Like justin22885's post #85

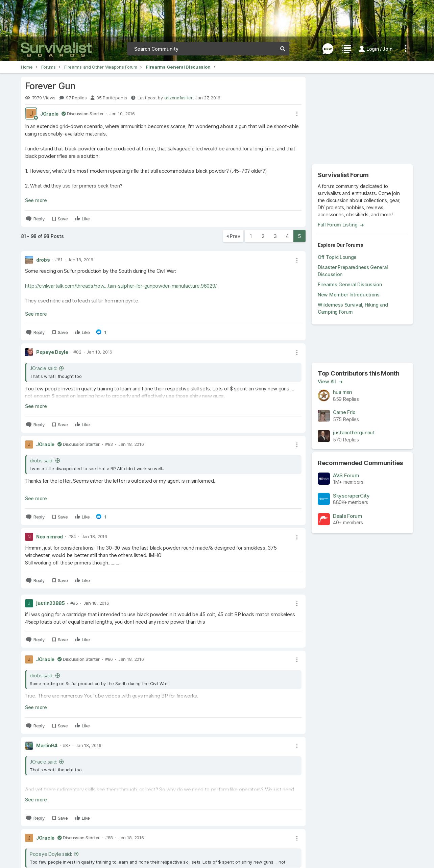(x=82, y=640)
